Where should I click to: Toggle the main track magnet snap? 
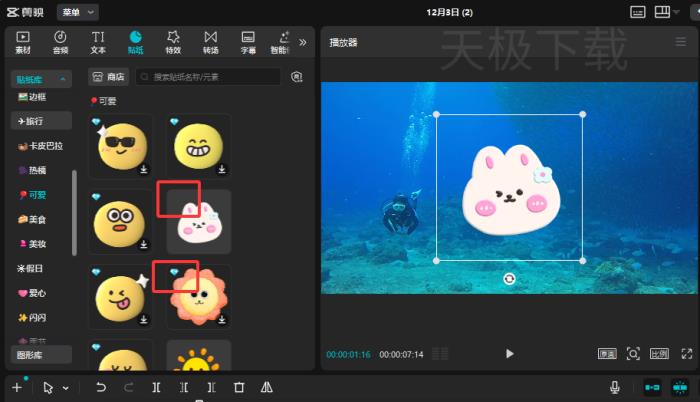[x=652, y=387]
